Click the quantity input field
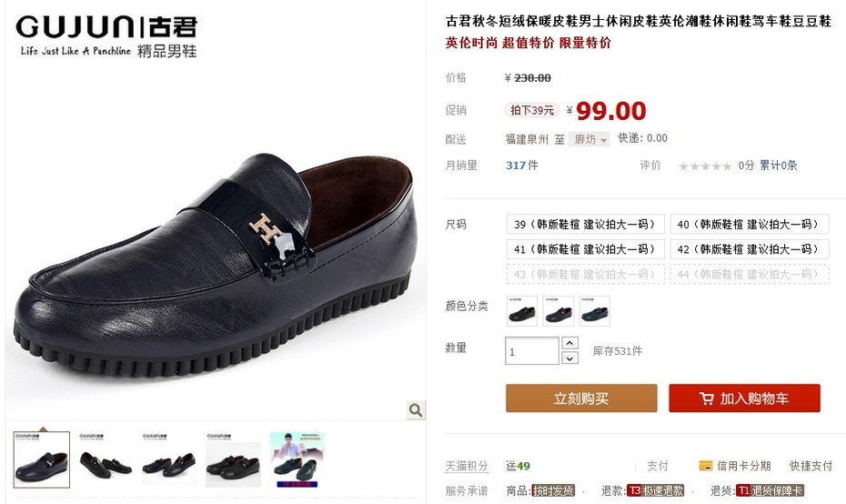 (x=531, y=351)
